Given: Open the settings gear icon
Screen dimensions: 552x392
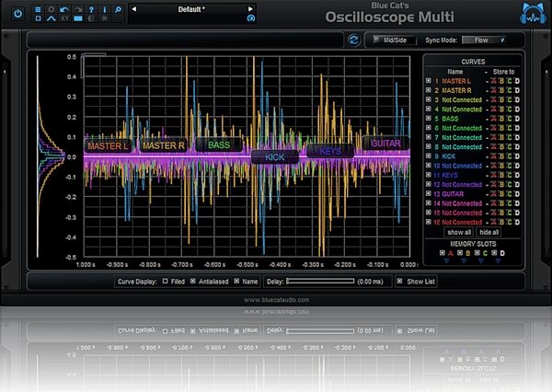Looking at the screenshot, I should (x=52, y=9).
